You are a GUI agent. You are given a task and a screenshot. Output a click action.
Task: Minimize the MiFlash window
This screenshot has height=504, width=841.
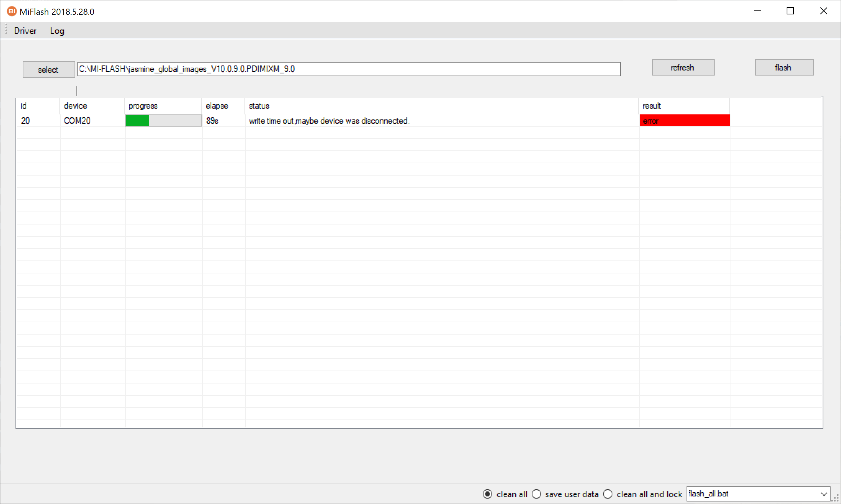757,11
